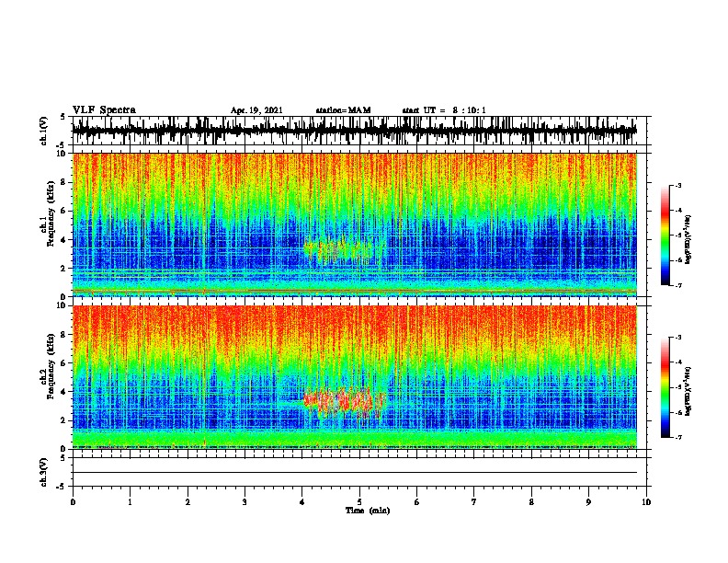This screenshot has height=563, width=728.
Task: Select the date text "Apr. 19, 2021"
Action: point(256,110)
